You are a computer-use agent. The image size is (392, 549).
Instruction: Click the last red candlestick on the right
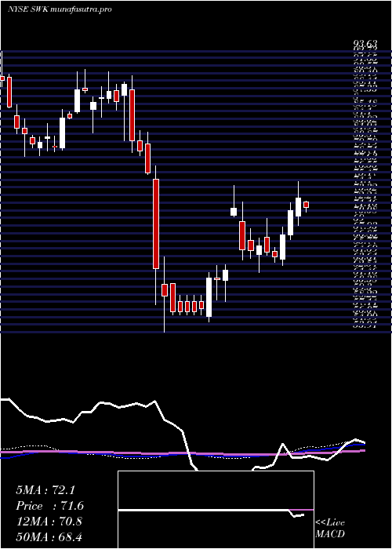(x=307, y=205)
